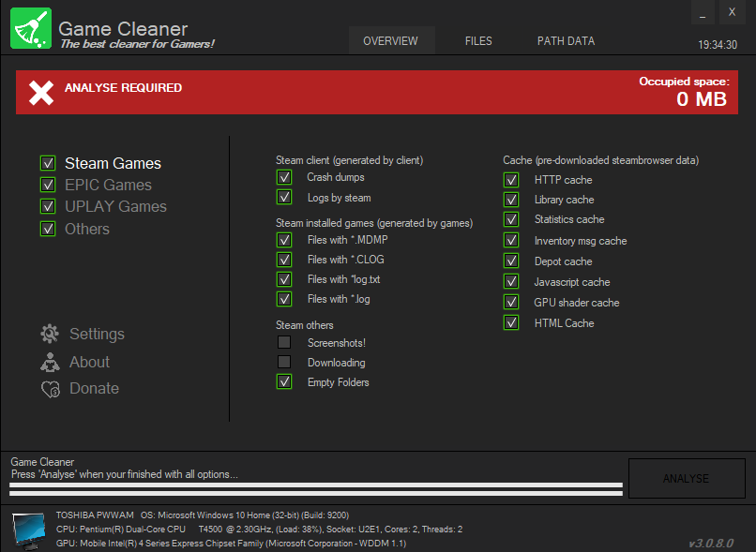Click the Cache pre-downloaded steambrowser heading

[x=600, y=160]
